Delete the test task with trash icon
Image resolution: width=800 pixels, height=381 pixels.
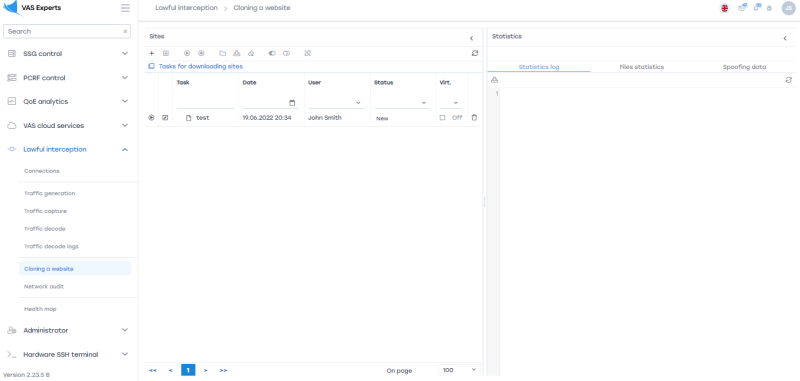(x=474, y=117)
